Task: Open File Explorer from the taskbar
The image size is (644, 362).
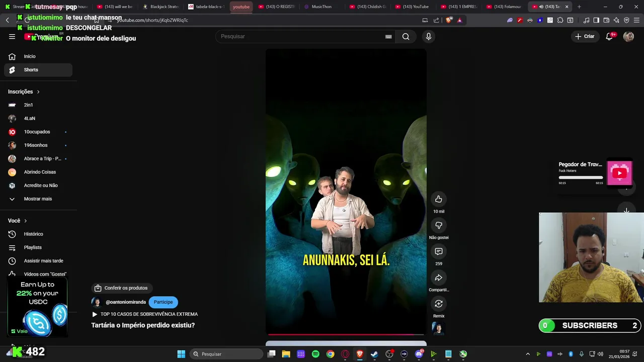Action: (286, 354)
